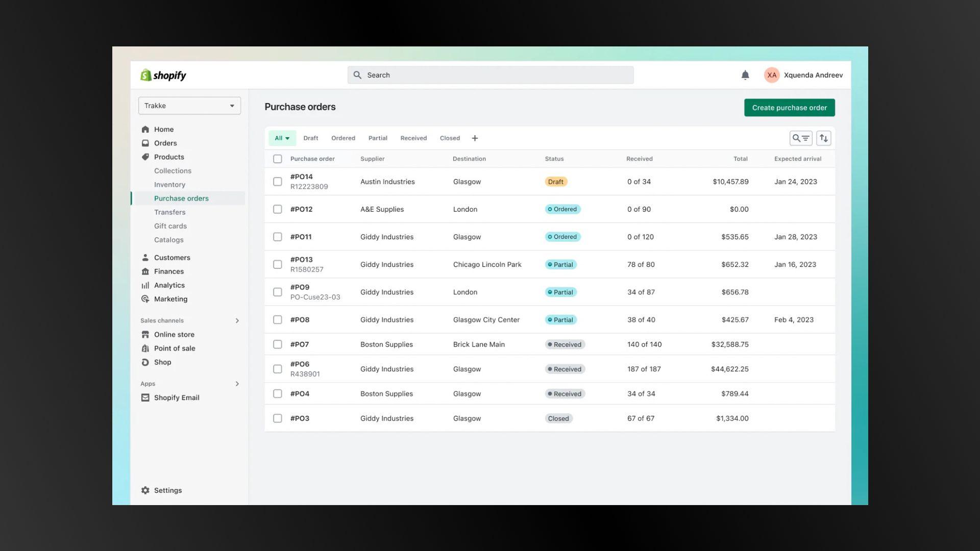Switch to the Partial tab

pyautogui.click(x=378, y=138)
